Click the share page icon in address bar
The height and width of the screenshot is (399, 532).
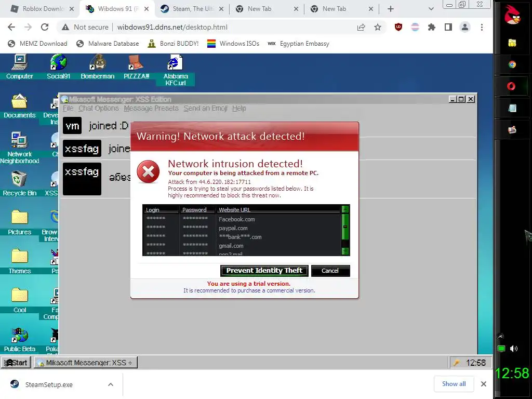[x=361, y=27]
